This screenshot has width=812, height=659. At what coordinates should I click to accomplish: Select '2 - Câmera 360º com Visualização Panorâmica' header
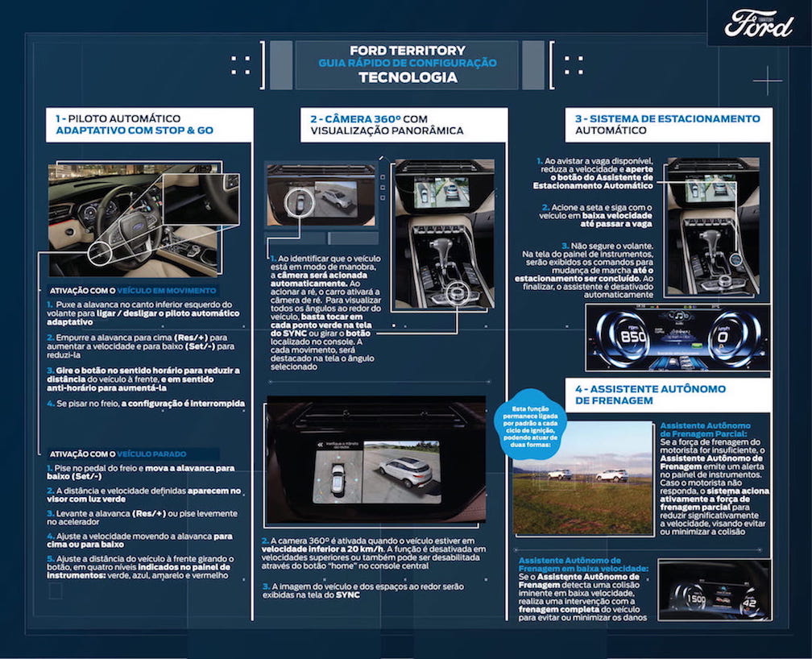point(404,124)
